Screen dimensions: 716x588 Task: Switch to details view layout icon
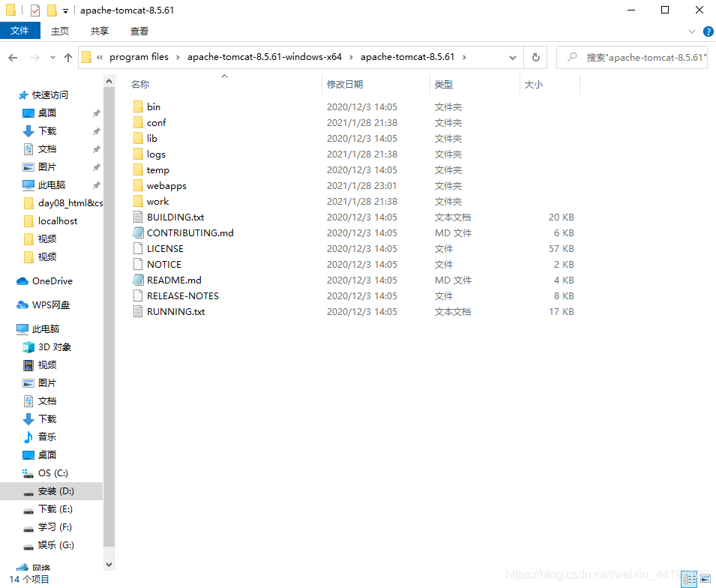(x=689, y=579)
